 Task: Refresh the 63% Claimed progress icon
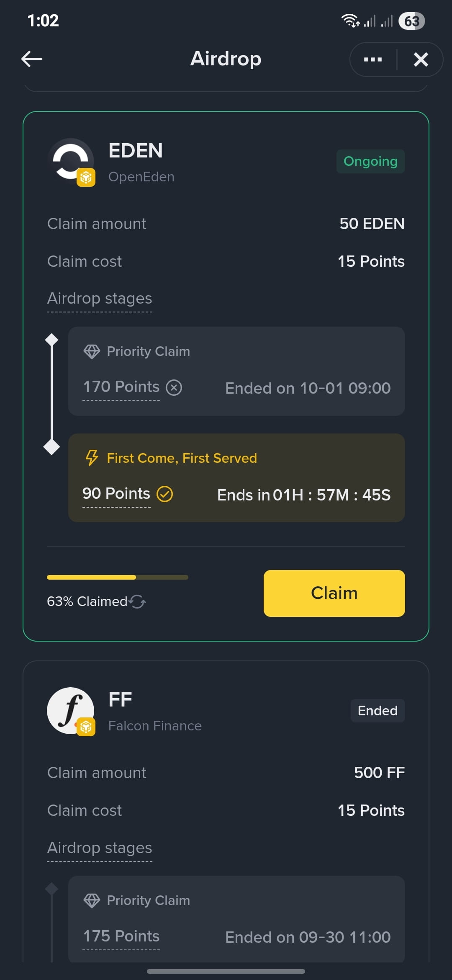(137, 601)
